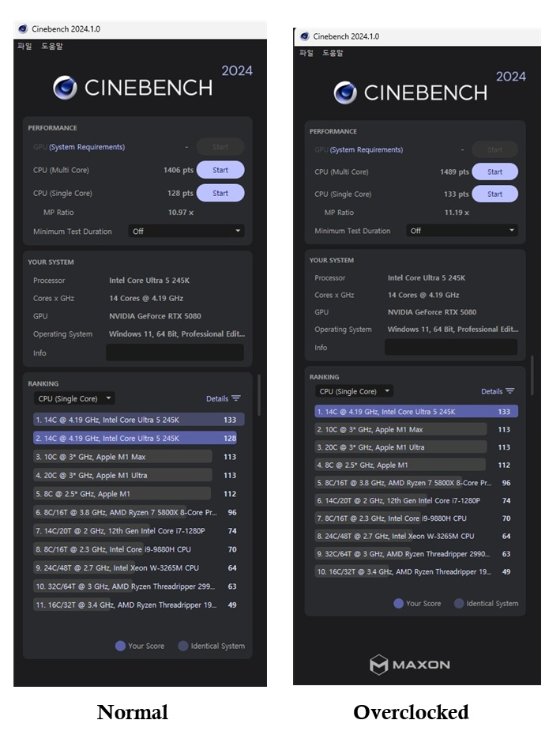
Task: Select highlighted row 1 scoring 133 in Overclocked window
Action: [416, 412]
